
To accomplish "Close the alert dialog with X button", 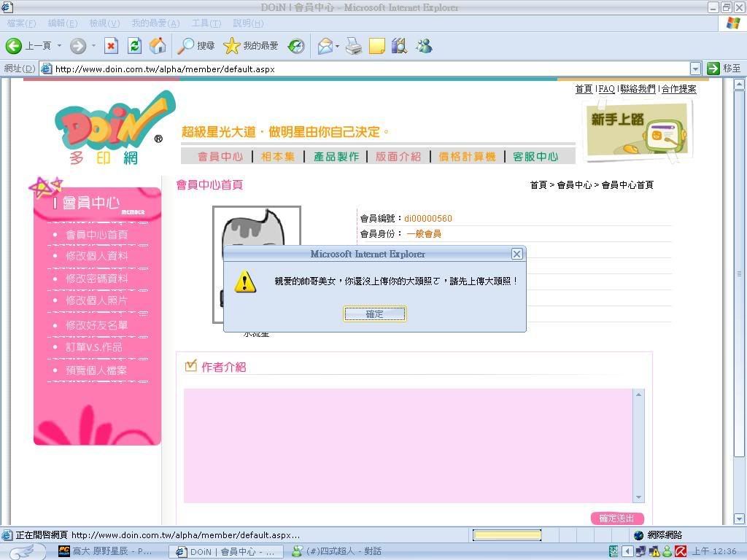I will point(516,254).
